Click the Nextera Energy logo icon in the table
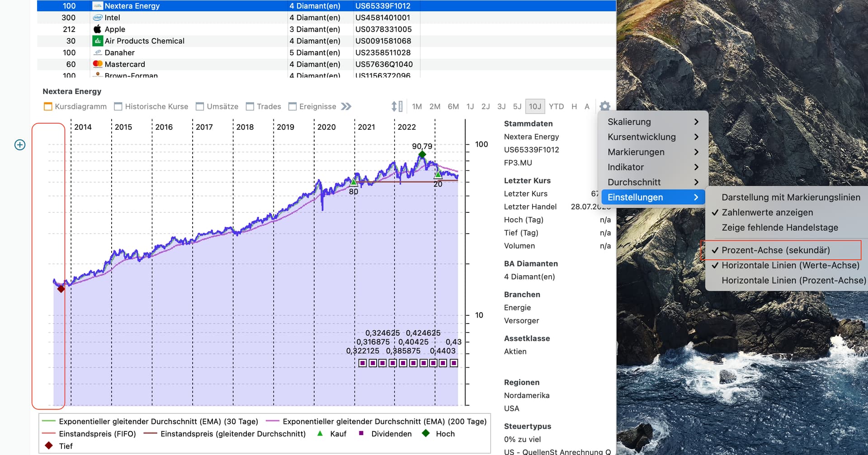868x455 pixels. (x=97, y=6)
